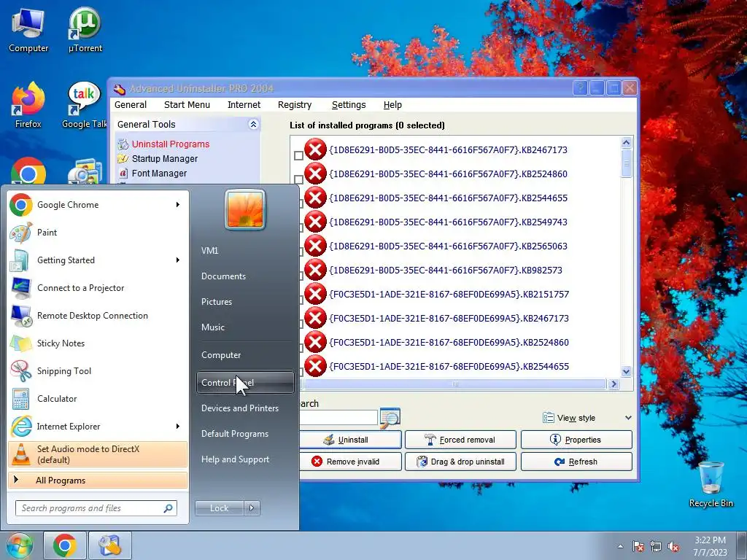Open the Settings menu

(x=349, y=105)
